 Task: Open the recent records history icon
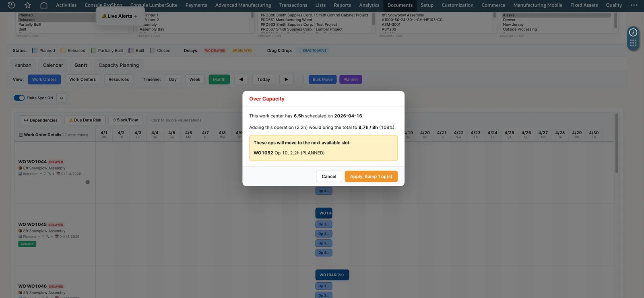tap(11, 5)
